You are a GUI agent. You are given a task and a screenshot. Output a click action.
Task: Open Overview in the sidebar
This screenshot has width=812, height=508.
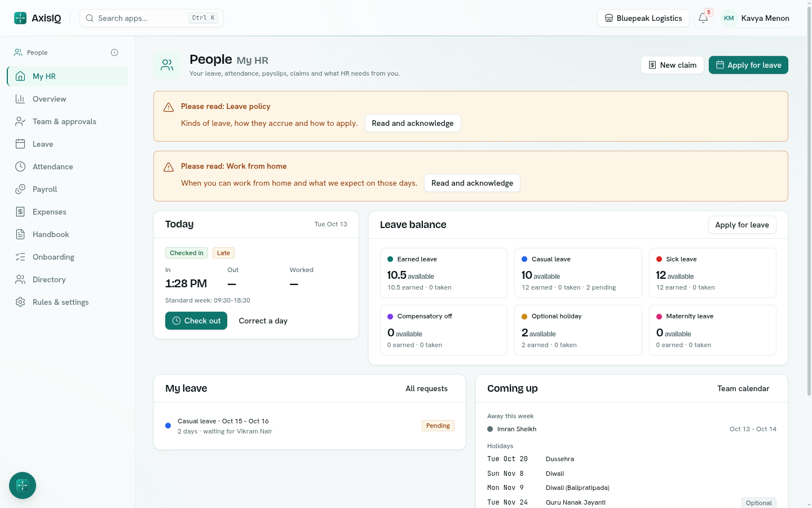[x=68, y=99]
